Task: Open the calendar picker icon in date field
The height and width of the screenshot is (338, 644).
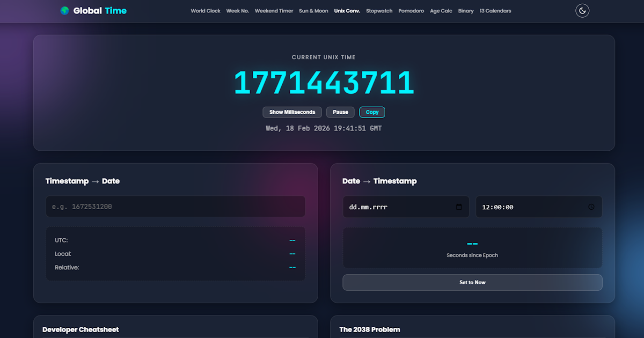Action: coord(459,207)
